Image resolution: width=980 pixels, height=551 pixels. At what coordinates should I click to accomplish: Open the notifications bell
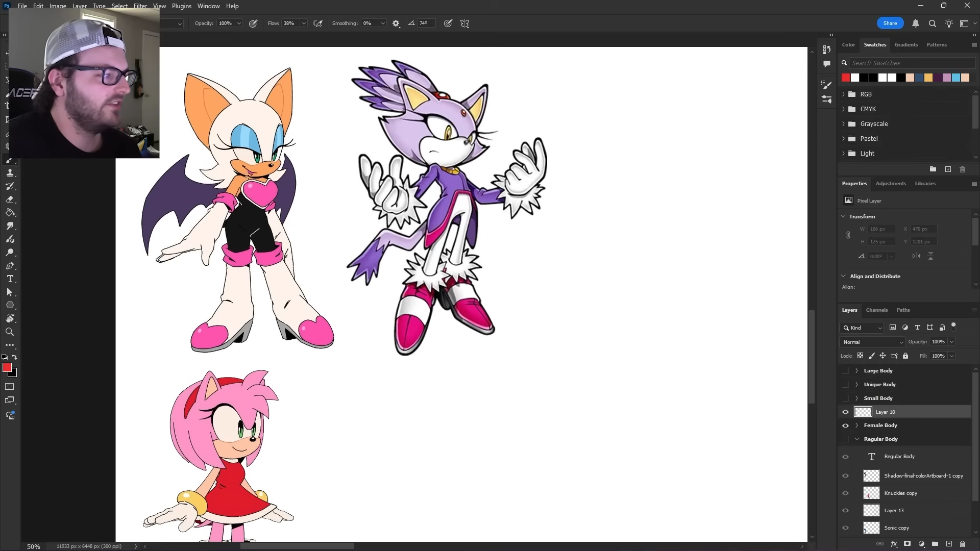[916, 23]
